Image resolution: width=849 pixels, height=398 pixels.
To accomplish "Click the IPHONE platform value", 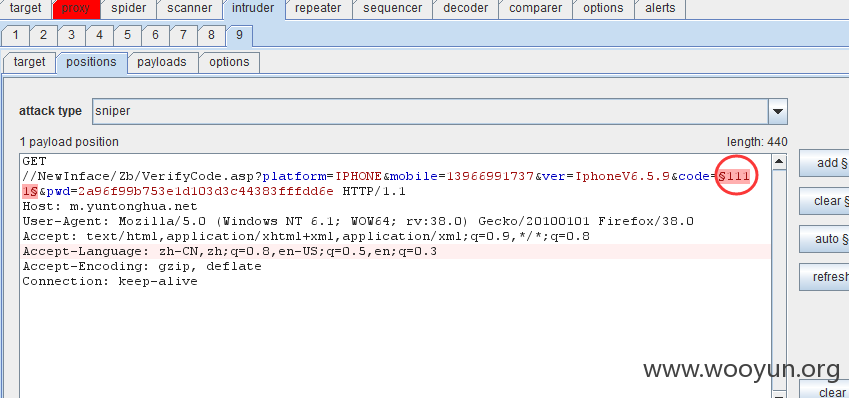I will [358, 176].
